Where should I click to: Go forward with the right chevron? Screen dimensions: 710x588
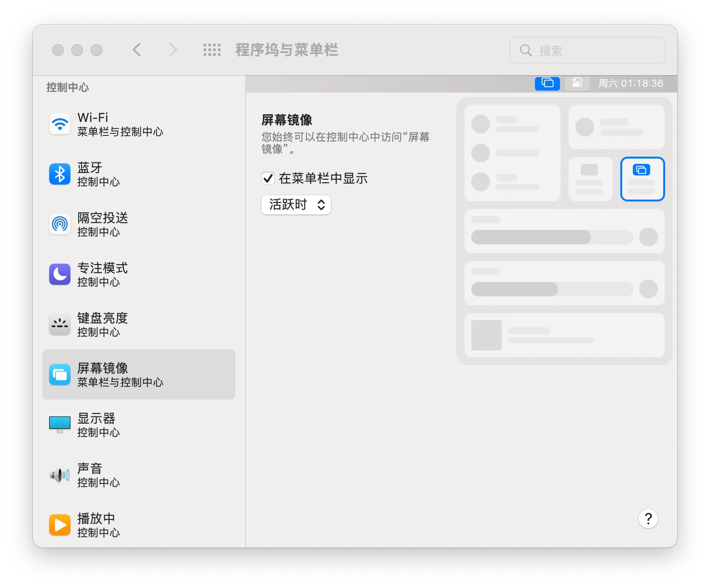click(173, 50)
